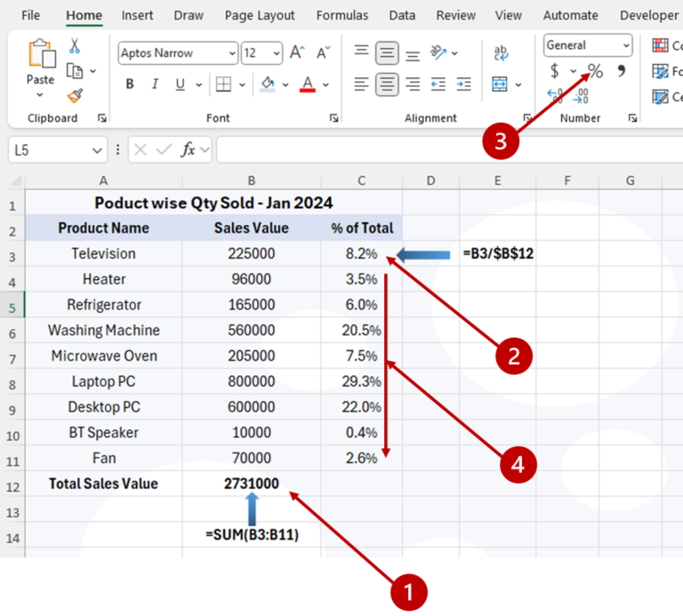Click the Insert Function fx icon
683x616 pixels.
[189, 150]
